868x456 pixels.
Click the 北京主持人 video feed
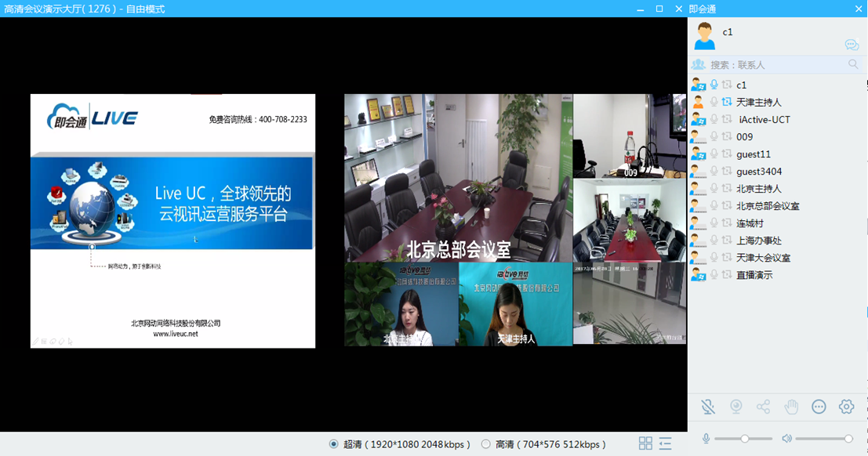point(401,304)
